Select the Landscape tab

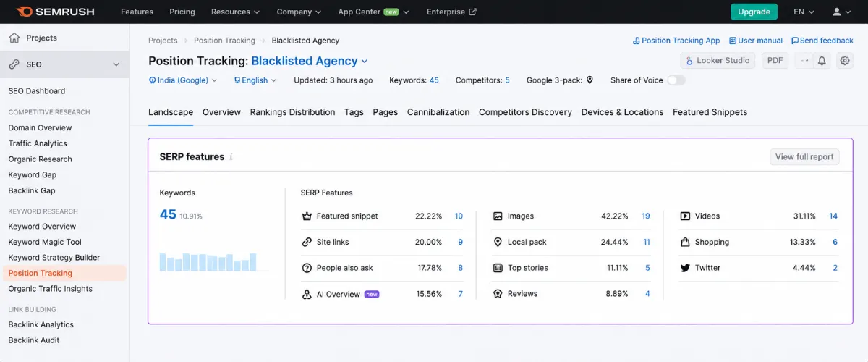coord(171,112)
